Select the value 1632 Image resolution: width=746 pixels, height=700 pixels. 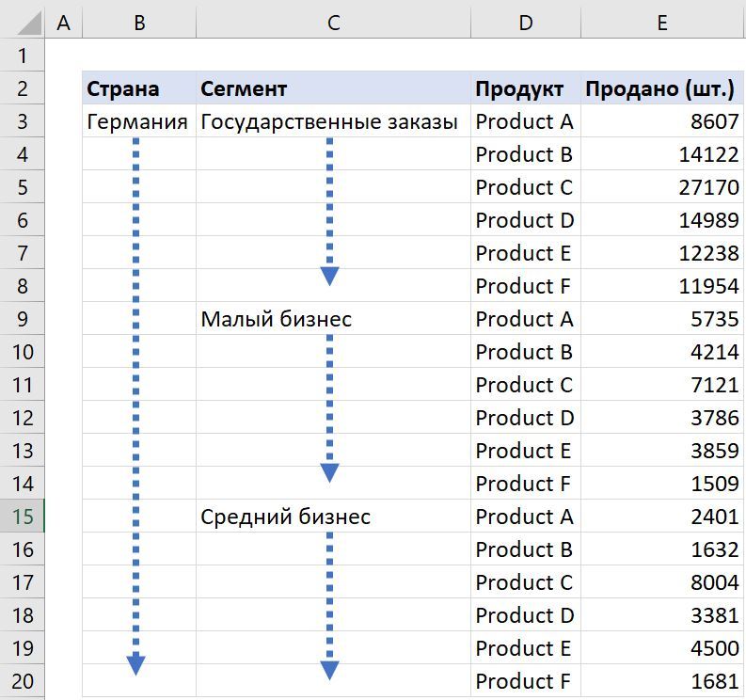click(x=662, y=549)
